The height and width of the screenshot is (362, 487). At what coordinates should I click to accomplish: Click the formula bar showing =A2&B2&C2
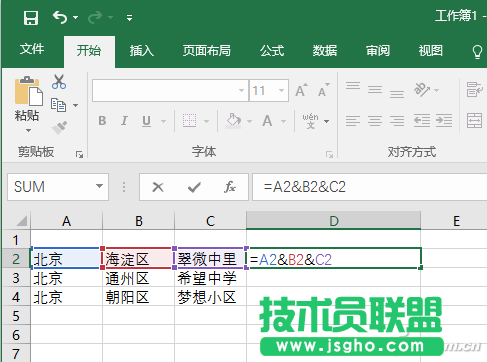[x=369, y=187]
